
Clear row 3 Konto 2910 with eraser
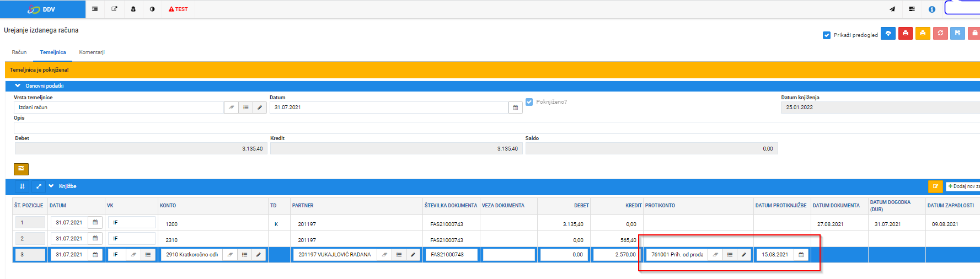pos(230,255)
